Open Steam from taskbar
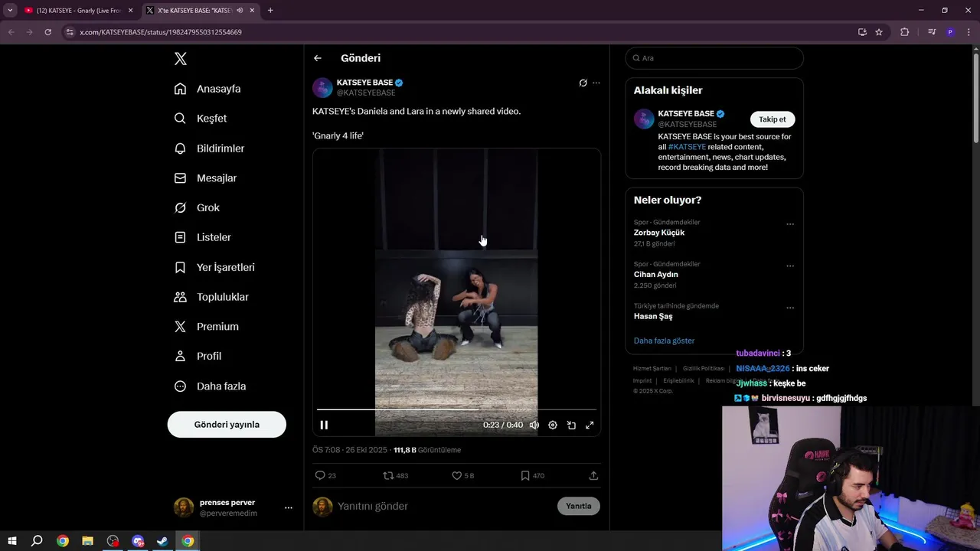 (x=162, y=541)
